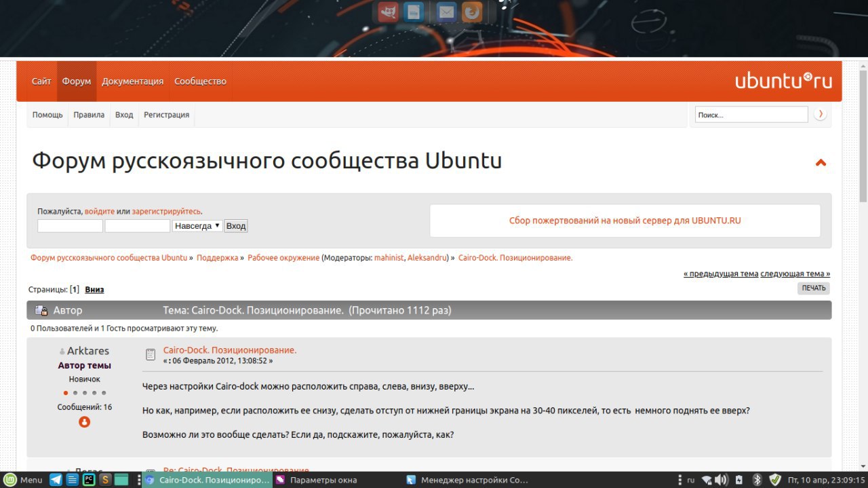Open the Правила submenu item
Screen dimensions: 868x488
tap(89, 115)
